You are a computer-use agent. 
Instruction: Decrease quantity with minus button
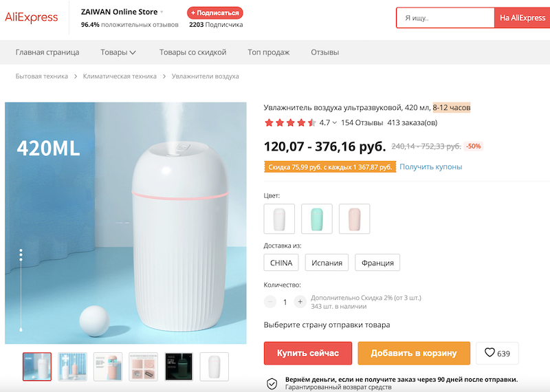270,302
